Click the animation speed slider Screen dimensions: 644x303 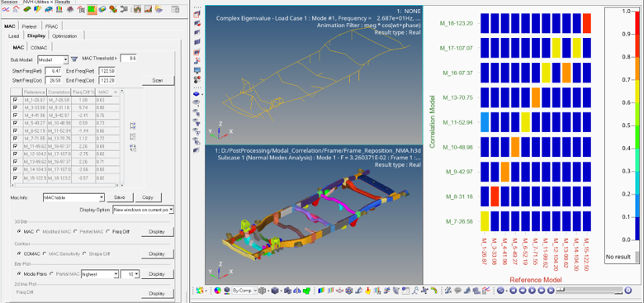tap(589, 291)
